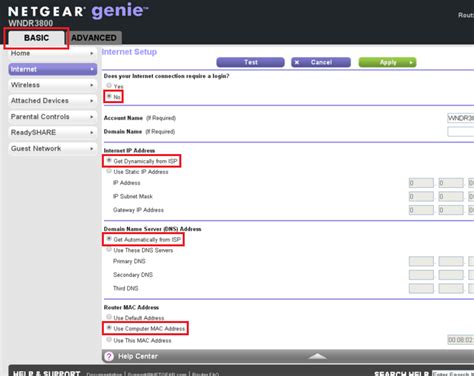Choose Get Dynamically from ISP
Viewport: 474px width, 376px height.
109,161
